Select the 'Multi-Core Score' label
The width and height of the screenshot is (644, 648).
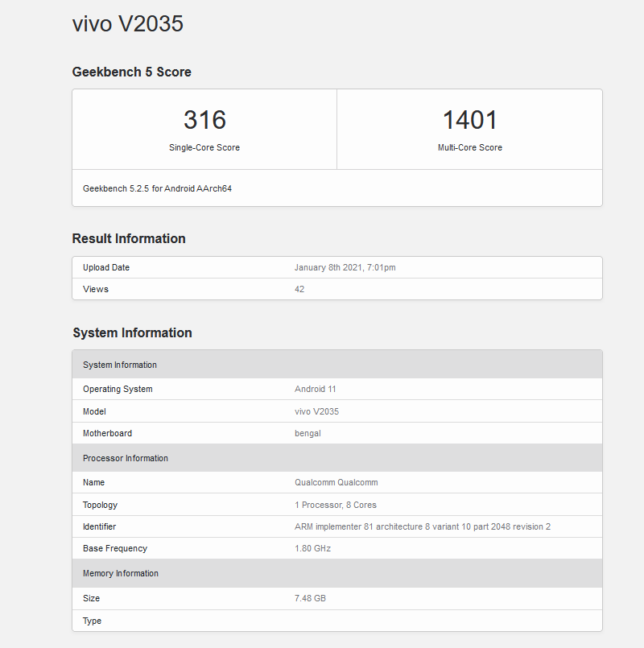[470, 147]
